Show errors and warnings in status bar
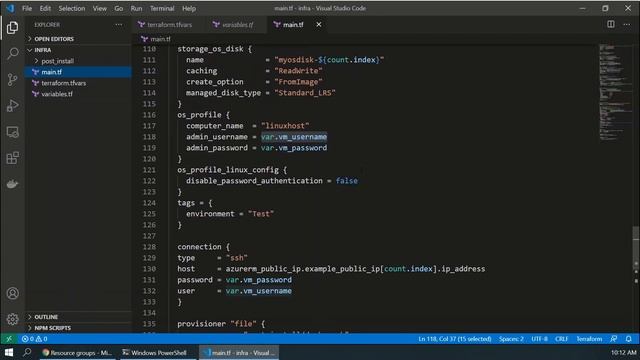The width and height of the screenshot is (640, 360). (35, 339)
